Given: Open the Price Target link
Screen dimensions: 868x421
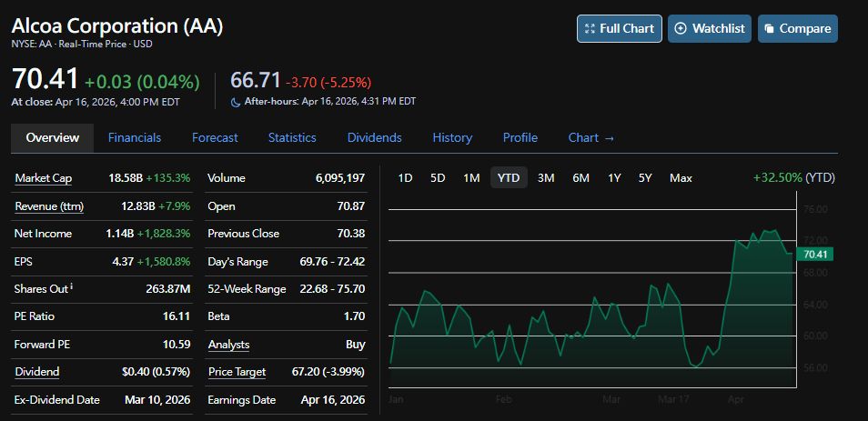Looking at the screenshot, I should 237,372.
